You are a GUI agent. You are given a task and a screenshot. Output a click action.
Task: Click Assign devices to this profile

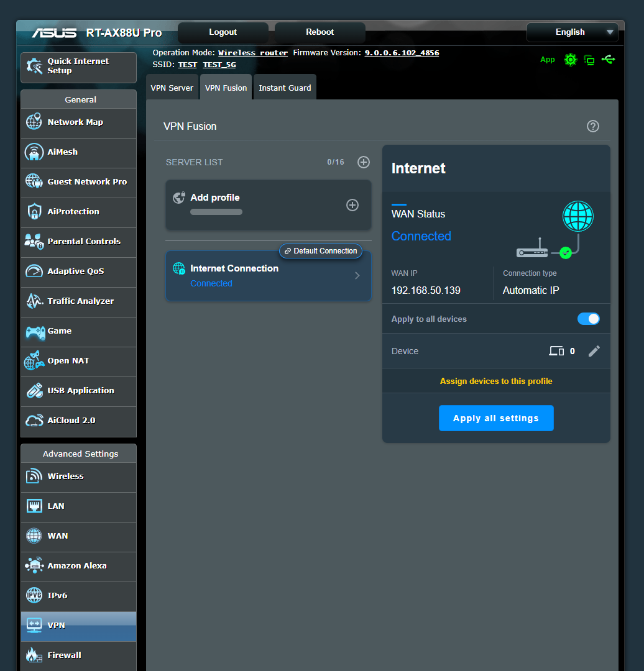[496, 381]
